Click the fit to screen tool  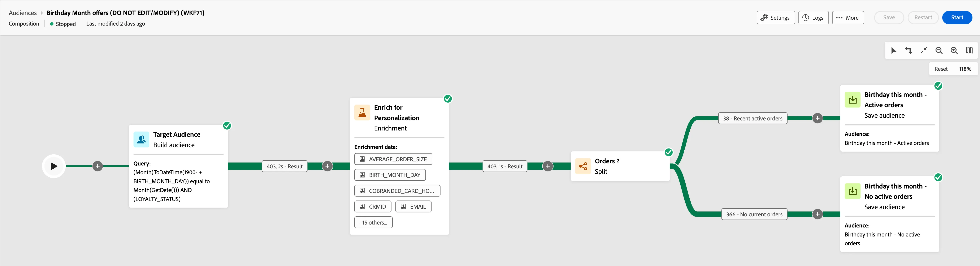pyautogui.click(x=924, y=50)
